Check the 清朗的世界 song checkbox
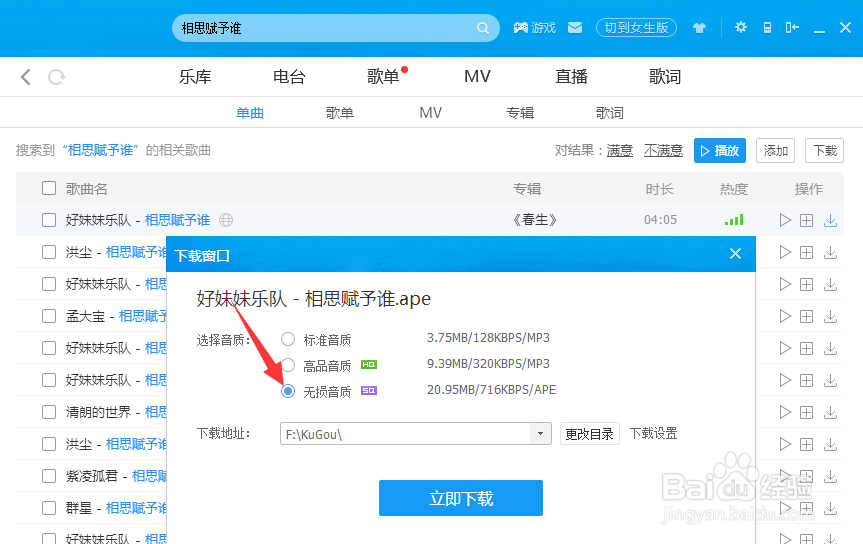 click(x=49, y=412)
